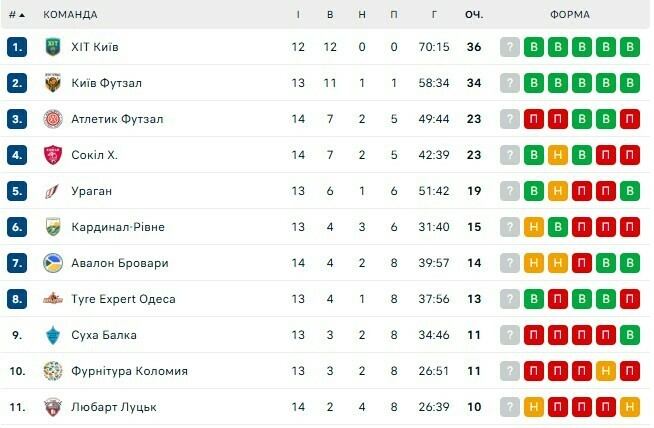Click the Київ Футзал team logo
654x428 pixels.
click(x=53, y=83)
